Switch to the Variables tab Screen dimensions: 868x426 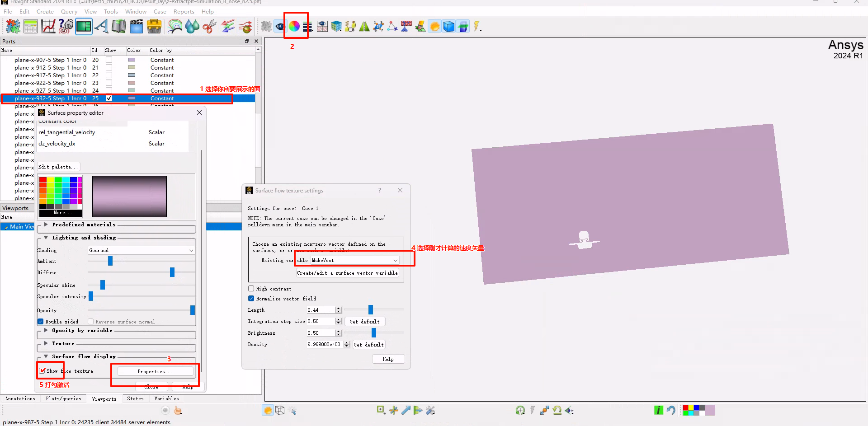pos(166,398)
